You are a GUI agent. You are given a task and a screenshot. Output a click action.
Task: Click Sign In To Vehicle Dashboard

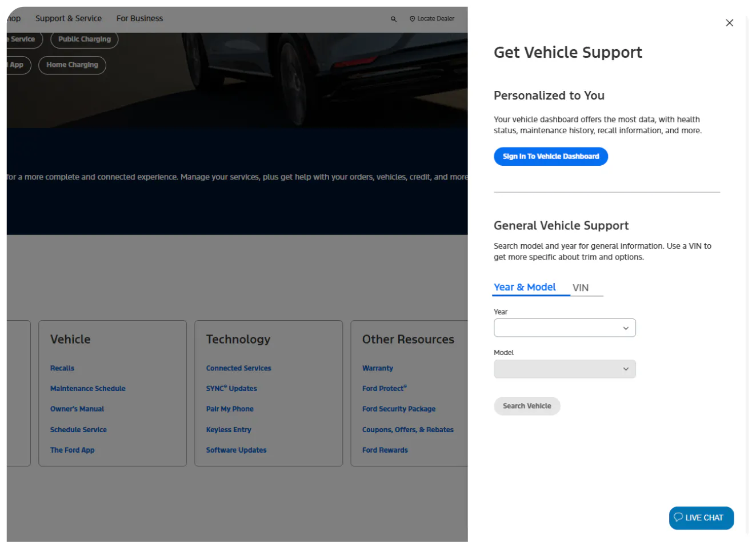coord(551,157)
